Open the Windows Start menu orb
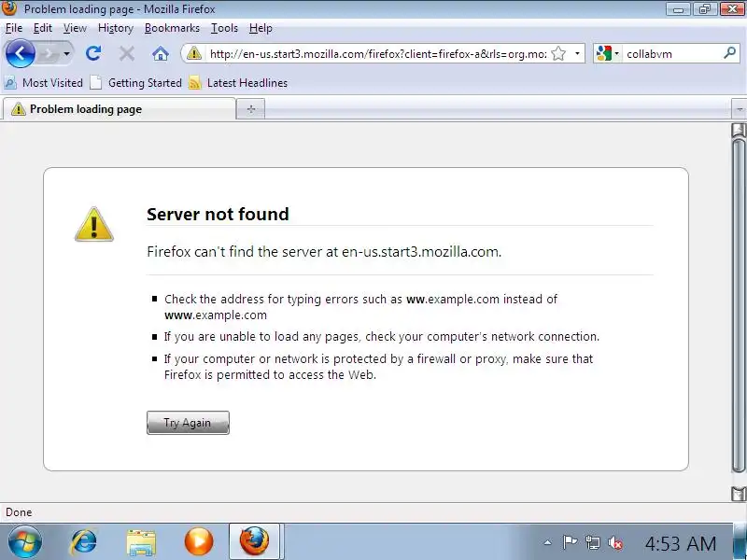Viewport: 747px width, 560px height. [x=25, y=542]
